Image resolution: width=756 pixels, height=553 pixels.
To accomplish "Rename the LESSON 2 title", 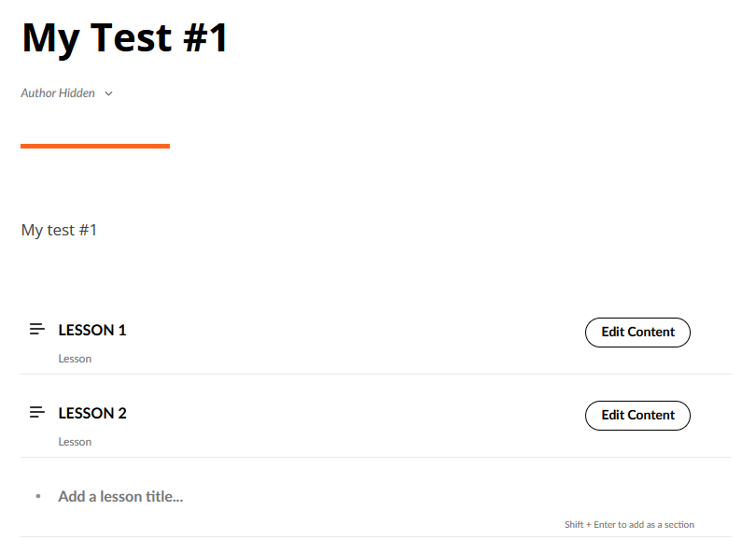I will tap(92, 413).
